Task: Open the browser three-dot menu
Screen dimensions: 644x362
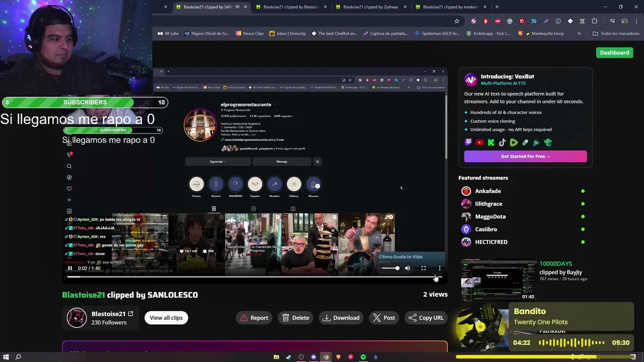Action: pyautogui.click(x=636, y=21)
